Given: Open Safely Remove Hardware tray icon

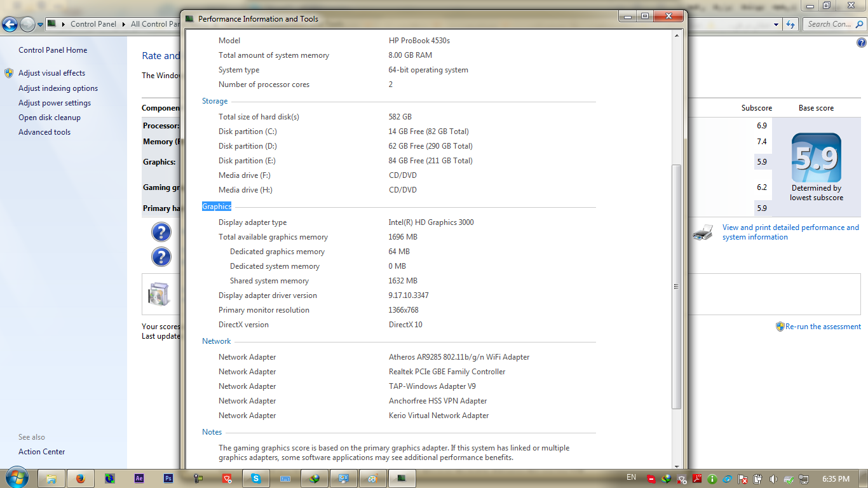Looking at the screenshot, I should [789, 478].
